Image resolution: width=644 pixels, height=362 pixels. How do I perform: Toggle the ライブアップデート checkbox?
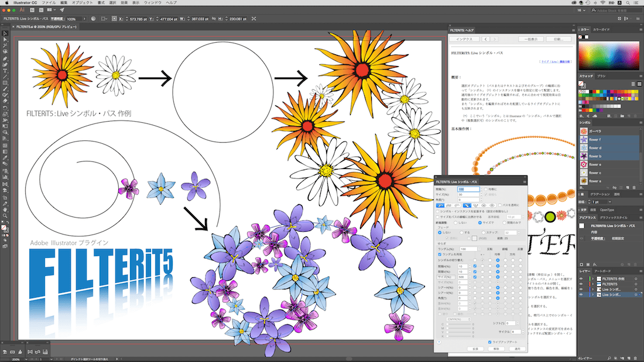[489, 342]
